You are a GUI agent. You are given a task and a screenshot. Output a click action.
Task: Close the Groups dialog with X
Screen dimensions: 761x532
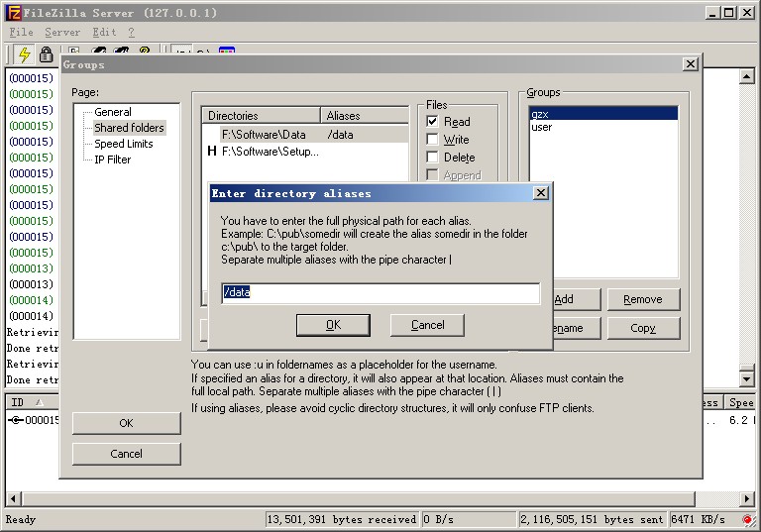click(x=690, y=64)
